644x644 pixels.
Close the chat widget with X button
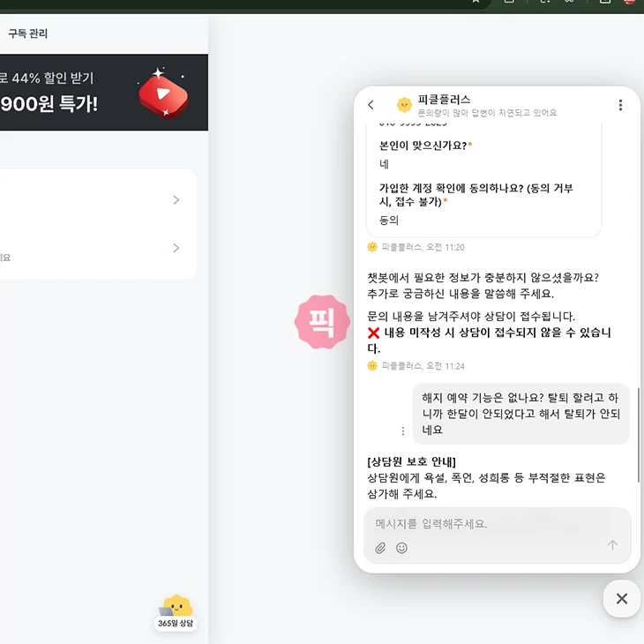(x=622, y=599)
